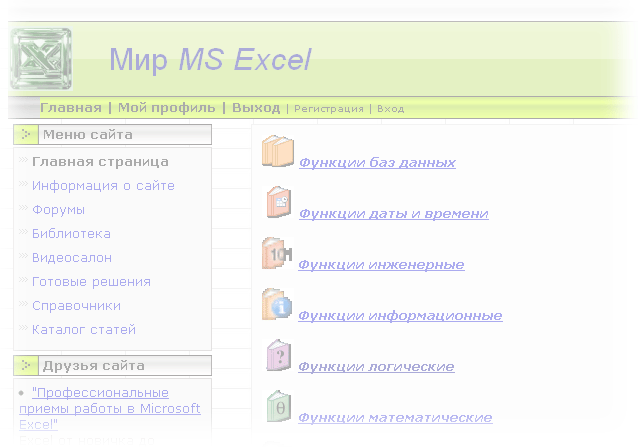Click the Регистрация link
Viewport: 638px width, 447px height.
pos(329,109)
